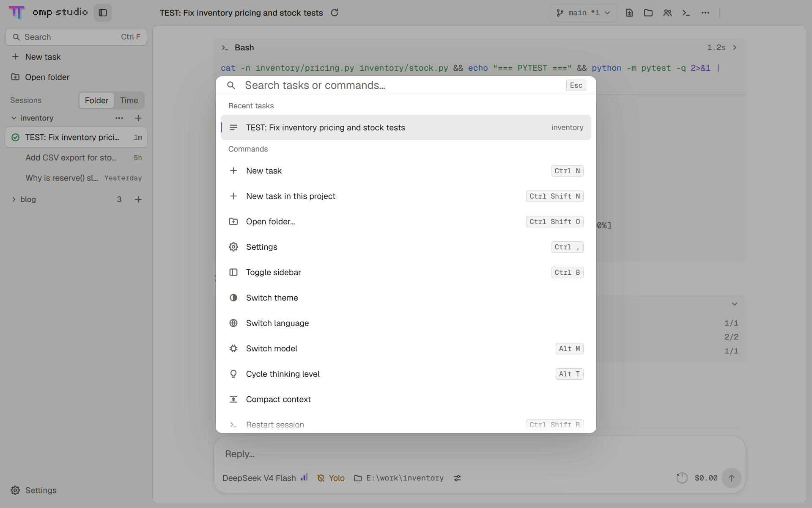Viewport: 812px width, 508px height.
Task: Toggle Yolo mode in reply bar
Action: [x=331, y=478]
